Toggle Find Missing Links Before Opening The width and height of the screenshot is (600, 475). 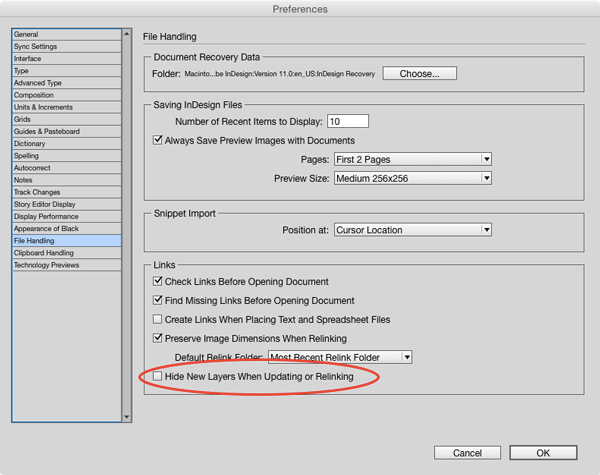coord(157,300)
